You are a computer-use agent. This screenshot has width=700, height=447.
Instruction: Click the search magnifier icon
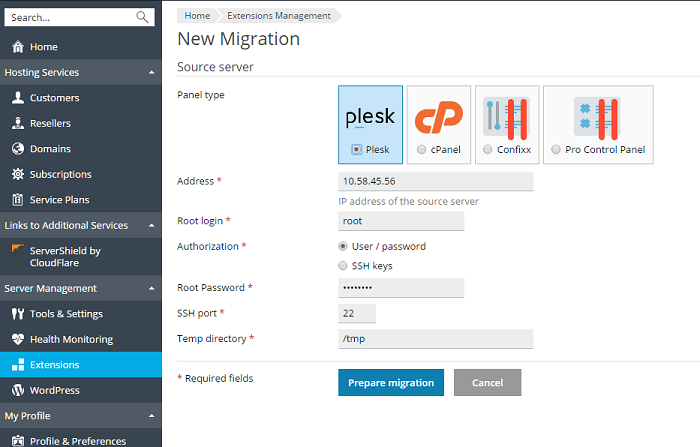tap(142, 17)
